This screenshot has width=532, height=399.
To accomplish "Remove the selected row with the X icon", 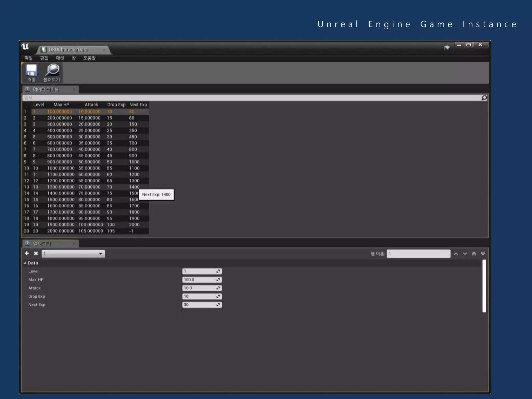I will coord(36,253).
